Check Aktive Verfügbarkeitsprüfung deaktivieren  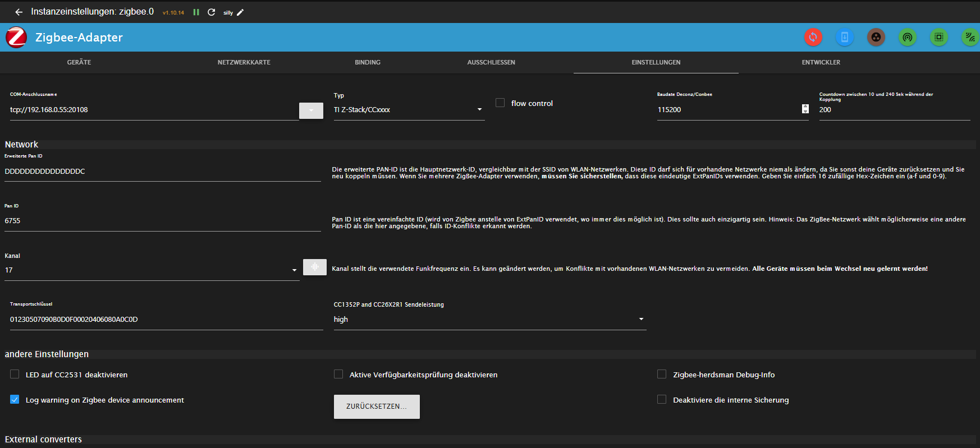pyautogui.click(x=338, y=374)
